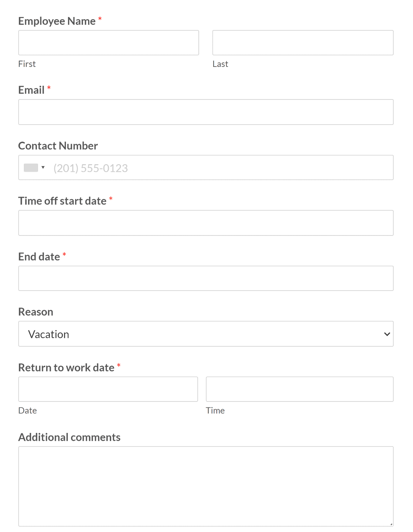Click the Last name input field

click(302, 43)
